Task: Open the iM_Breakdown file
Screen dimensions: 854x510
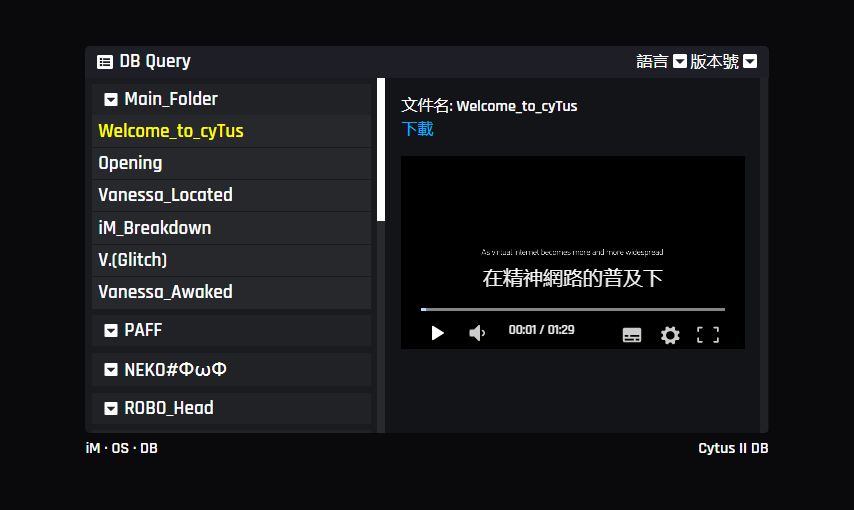Action: [x=231, y=228]
